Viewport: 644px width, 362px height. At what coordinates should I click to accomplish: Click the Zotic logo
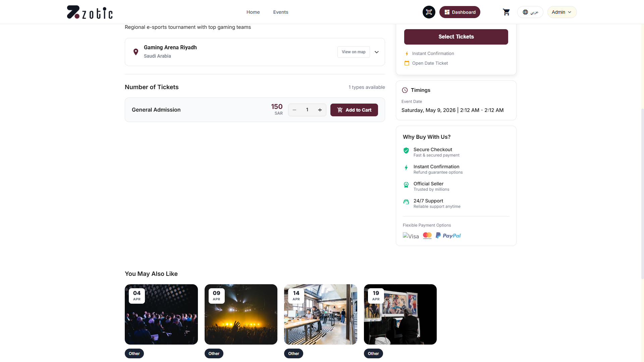click(x=89, y=12)
